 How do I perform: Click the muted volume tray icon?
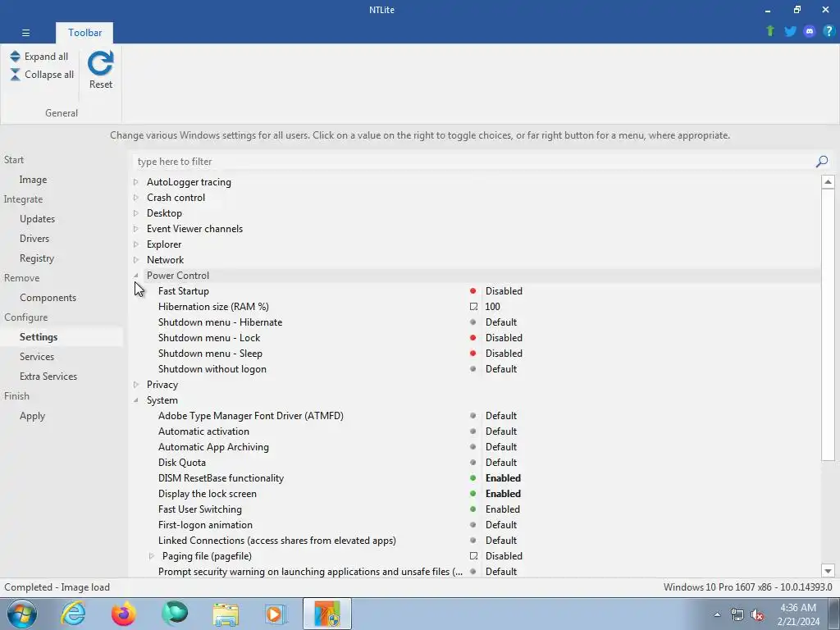[757, 615]
